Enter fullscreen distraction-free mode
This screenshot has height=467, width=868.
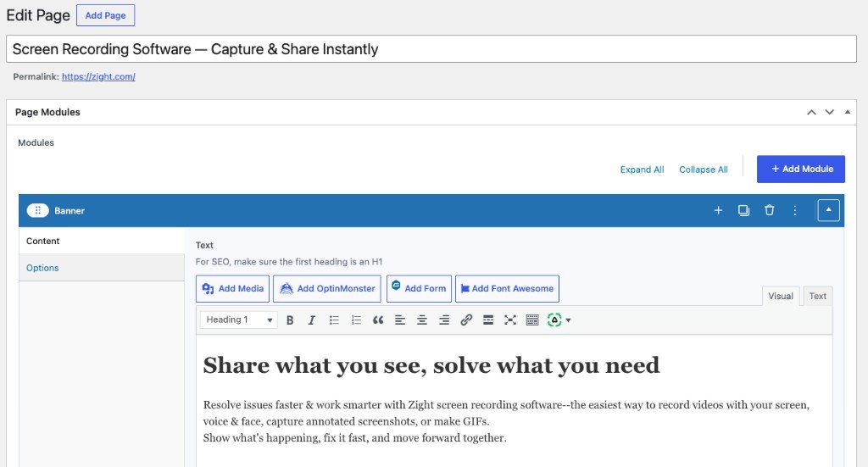[510, 320]
